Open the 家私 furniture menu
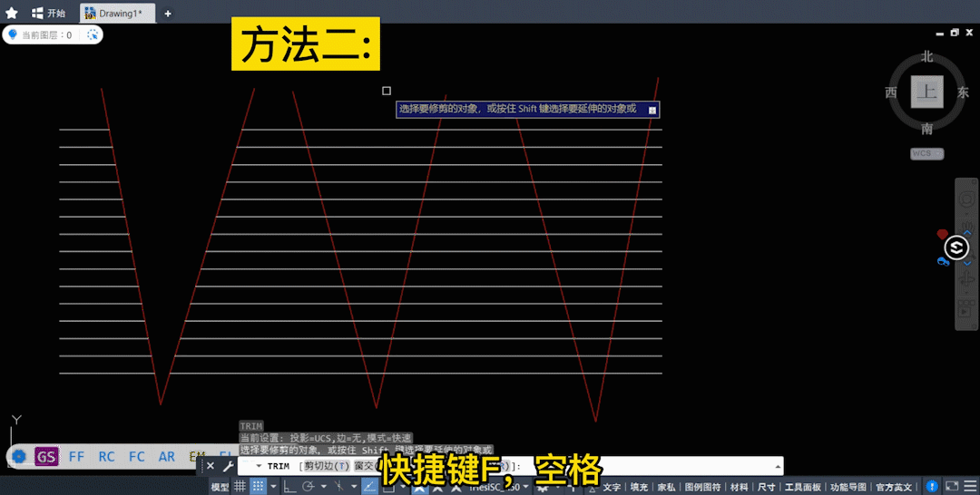Image resolution: width=980 pixels, height=495 pixels. point(666,487)
